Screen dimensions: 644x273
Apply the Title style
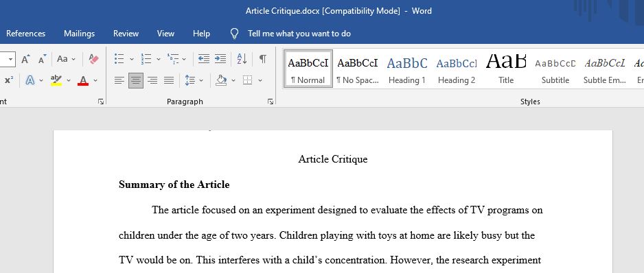pos(506,69)
